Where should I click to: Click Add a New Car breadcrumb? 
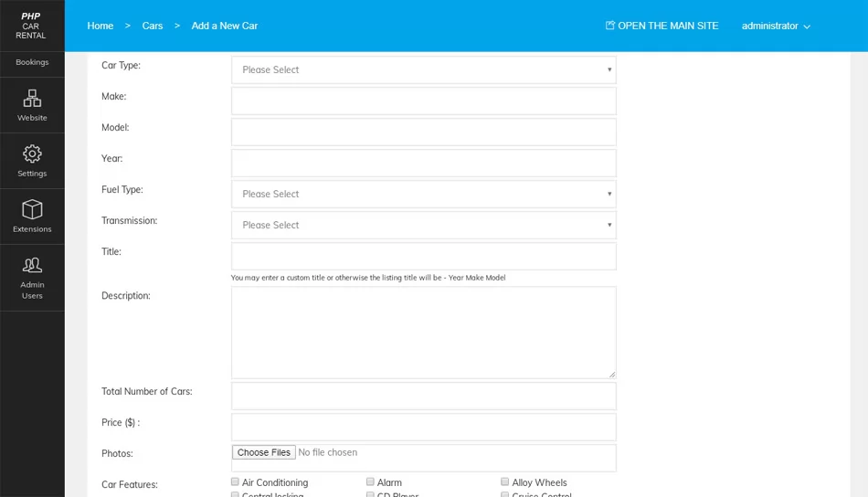tap(224, 26)
